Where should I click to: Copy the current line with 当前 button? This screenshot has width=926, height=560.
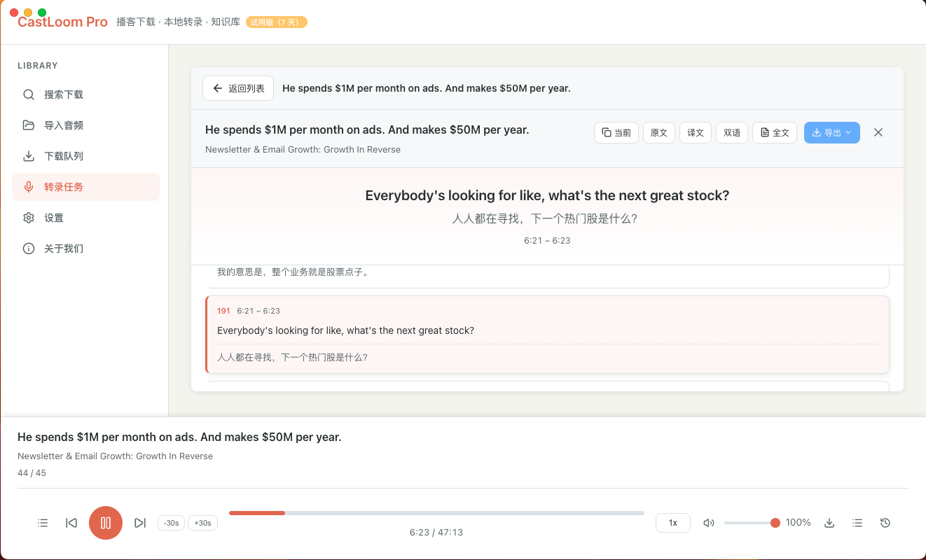[616, 132]
